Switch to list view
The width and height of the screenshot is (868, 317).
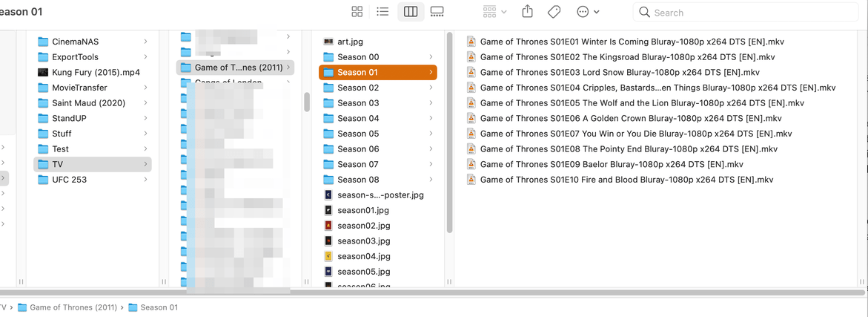pos(382,12)
